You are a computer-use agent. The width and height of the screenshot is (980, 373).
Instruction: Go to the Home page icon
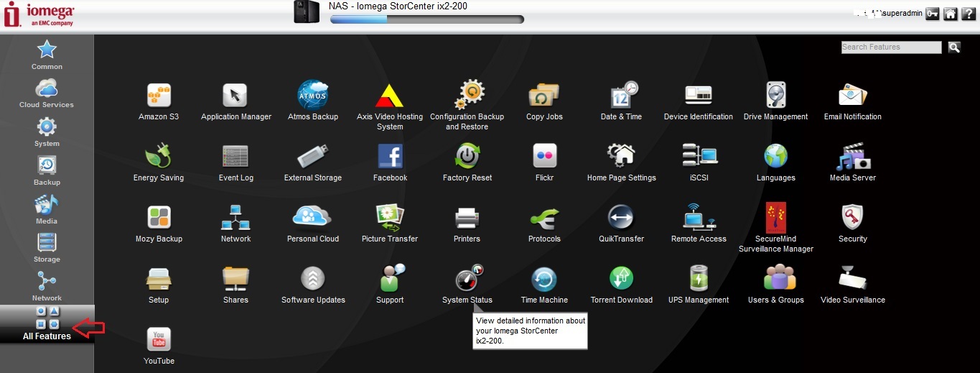pos(950,14)
